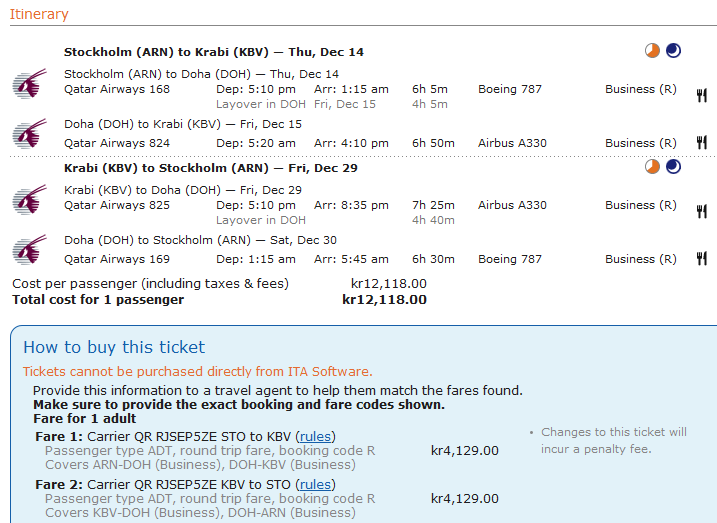Click the Itinerary section heading
The height and width of the screenshot is (523, 717).
click(x=39, y=14)
